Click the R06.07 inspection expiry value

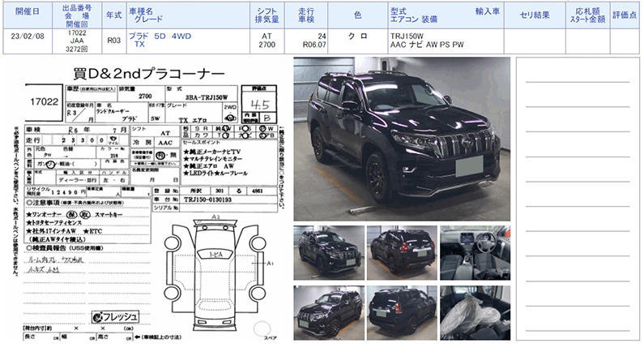coord(314,45)
